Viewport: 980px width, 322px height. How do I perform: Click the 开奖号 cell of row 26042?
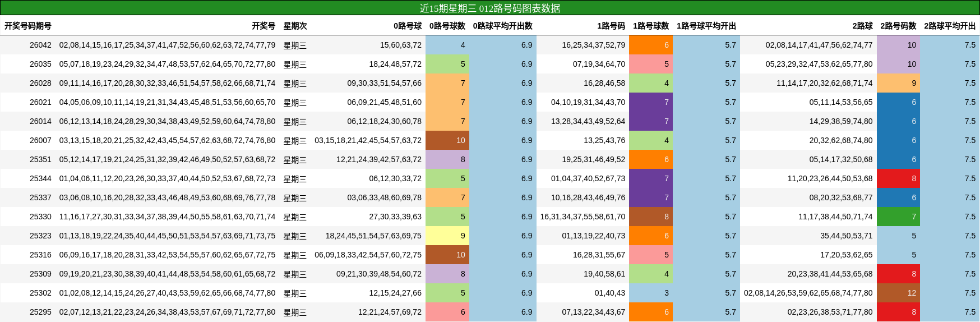[x=167, y=45]
